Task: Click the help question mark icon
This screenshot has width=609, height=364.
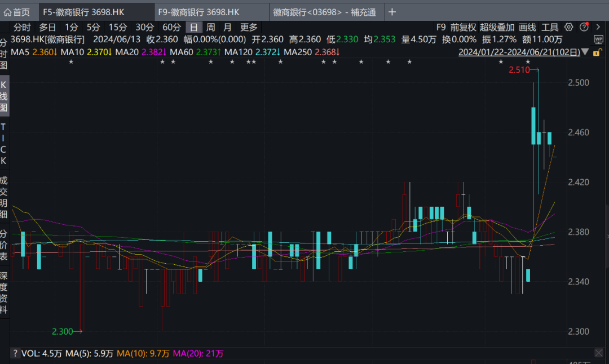Action: (584, 27)
